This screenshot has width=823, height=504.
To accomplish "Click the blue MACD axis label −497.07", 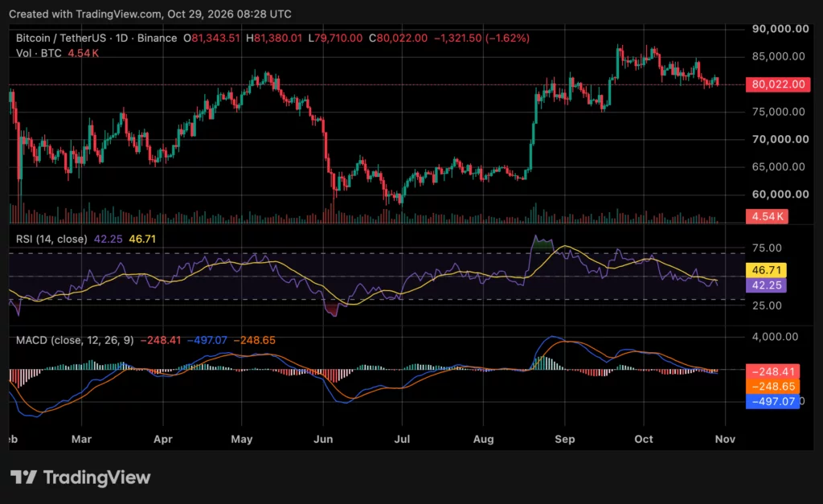I will click(x=772, y=402).
